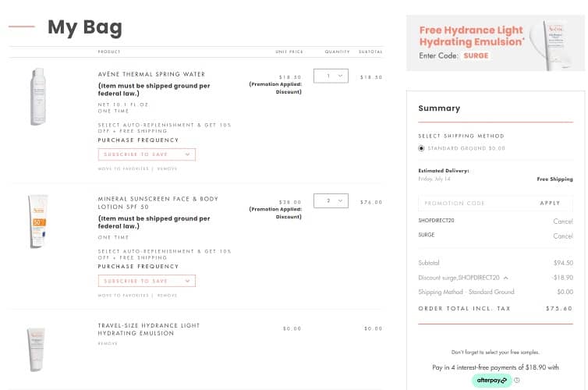Remove Thermal Spring Water from bag

tap(168, 168)
